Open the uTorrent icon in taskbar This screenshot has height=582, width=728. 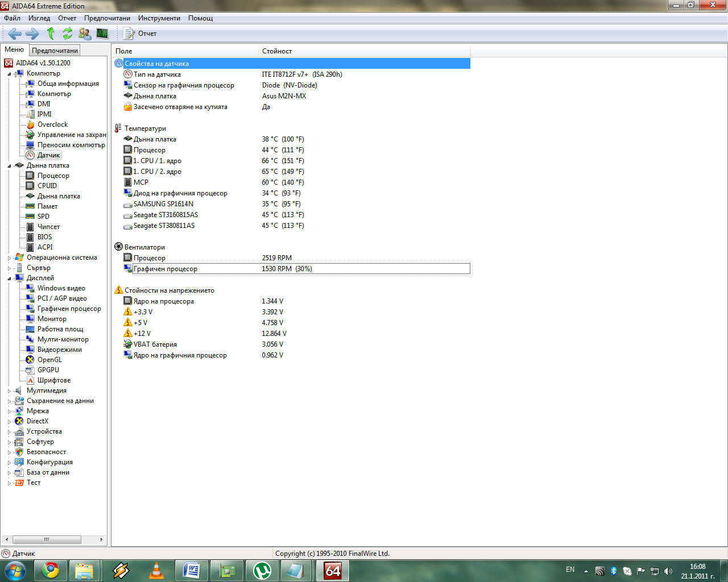(x=262, y=570)
